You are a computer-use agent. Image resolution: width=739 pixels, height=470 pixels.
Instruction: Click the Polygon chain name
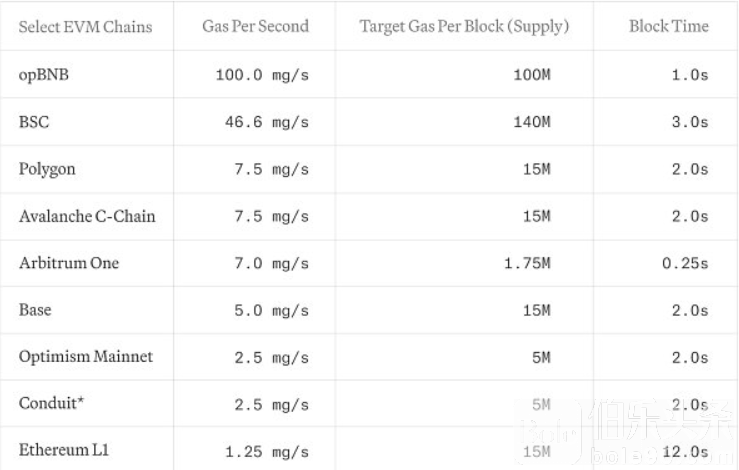point(46,169)
